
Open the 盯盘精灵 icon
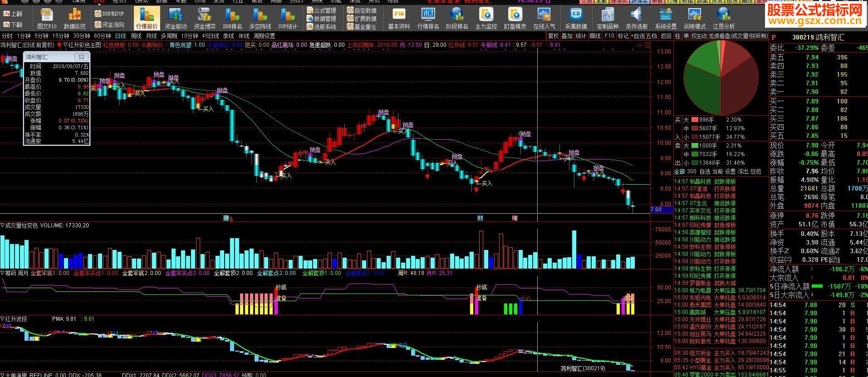pos(515,19)
